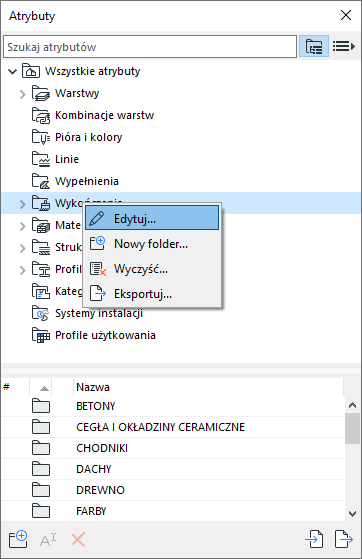Expand the Materiały tree node
362x559 pixels.
(22, 226)
